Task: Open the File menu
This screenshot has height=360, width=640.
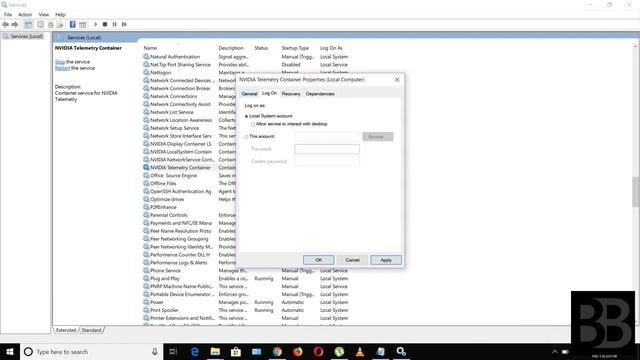Action: tap(8, 14)
